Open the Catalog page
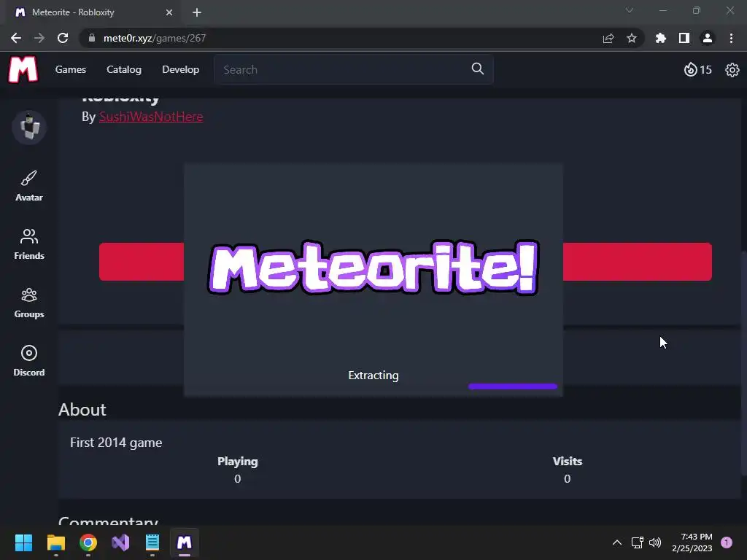This screenshot has width=747, height=560. pyautogui.click(x=124, y=69)
